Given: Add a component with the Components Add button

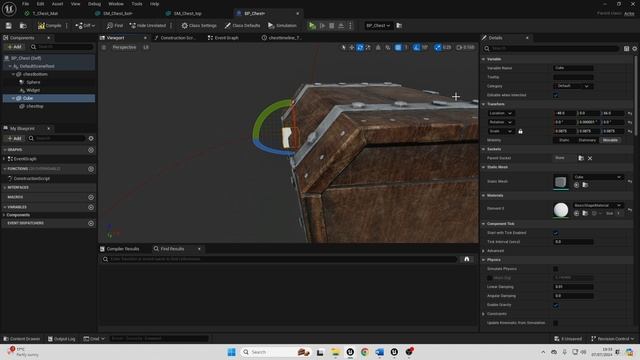Looking at the screenshot, I should [x=14, y=47].
